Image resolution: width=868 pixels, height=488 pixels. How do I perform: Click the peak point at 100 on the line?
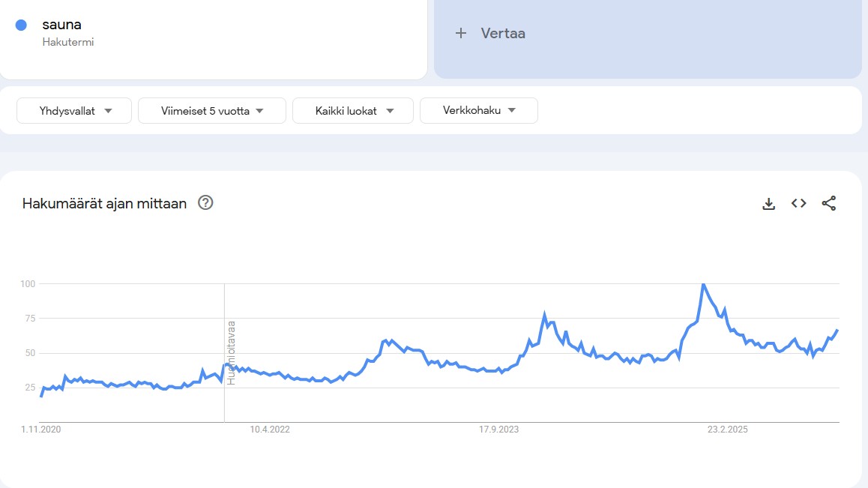tap(702, 284)
